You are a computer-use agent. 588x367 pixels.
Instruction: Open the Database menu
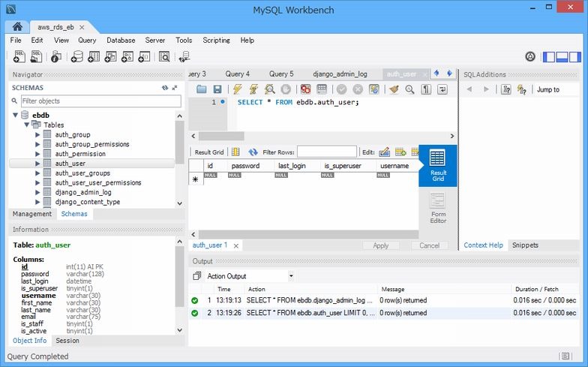[x=121, y=40]
